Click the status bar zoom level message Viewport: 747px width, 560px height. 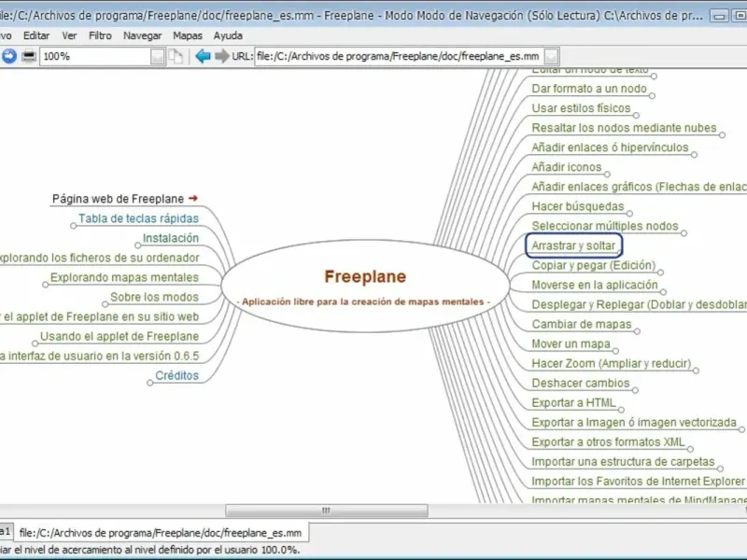pyautogui.click(x=150, y=550)
